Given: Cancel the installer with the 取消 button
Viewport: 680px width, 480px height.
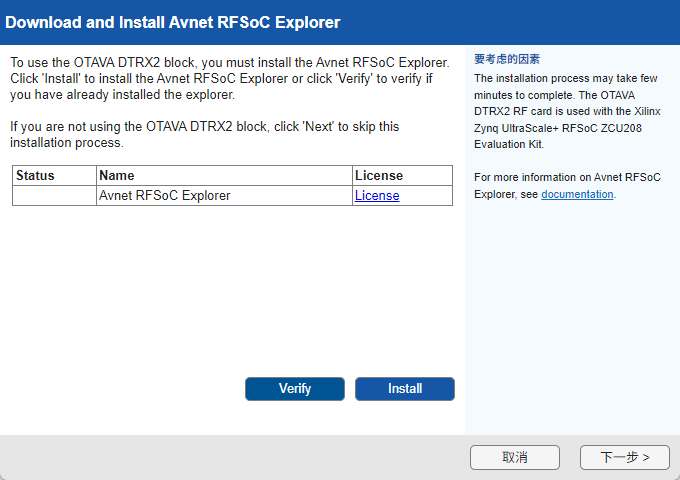Looking at the screenshot, I should click(515, 457).
